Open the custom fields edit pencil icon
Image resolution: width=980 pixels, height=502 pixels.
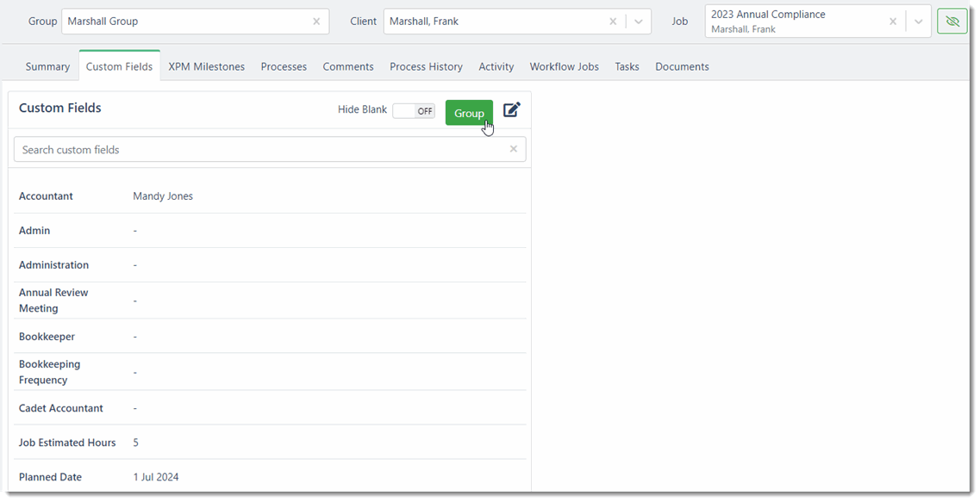(x=511, y=111)
